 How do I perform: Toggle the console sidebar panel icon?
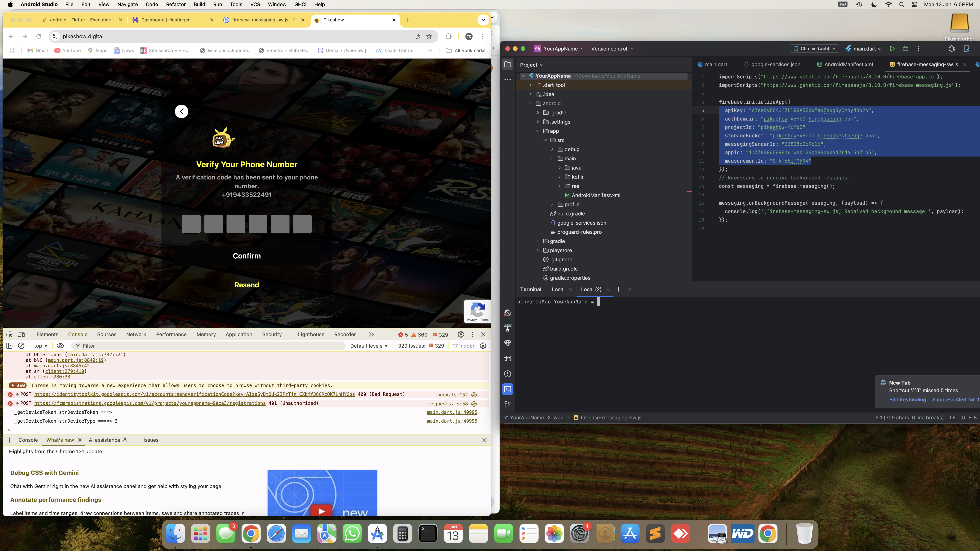click(10, 346)
